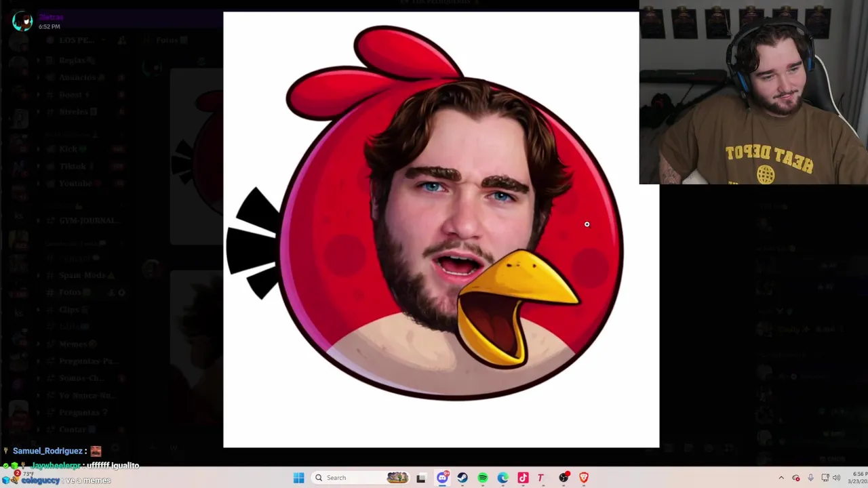Image resolution: width=868 pixels, height=488 pixels.
Task: Open Spotify from the taskbar
Action: [483, 478]
